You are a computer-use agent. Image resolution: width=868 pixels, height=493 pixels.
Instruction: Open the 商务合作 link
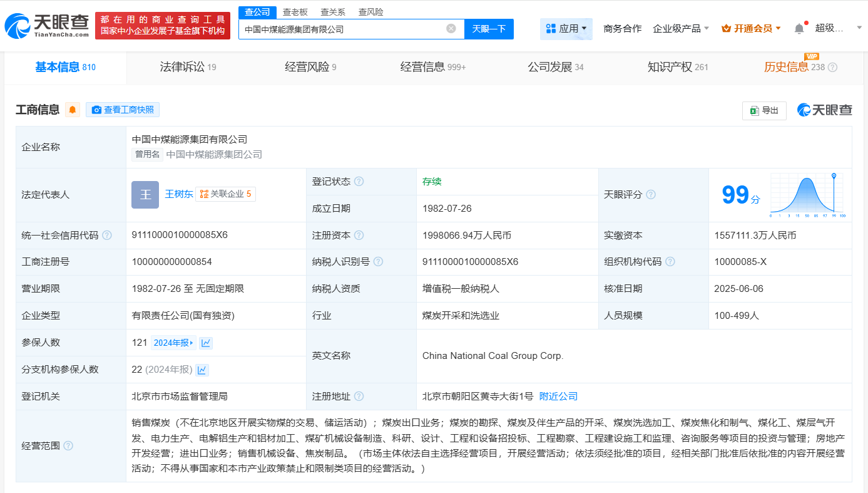pyautogui.click(x=622, y=29)
